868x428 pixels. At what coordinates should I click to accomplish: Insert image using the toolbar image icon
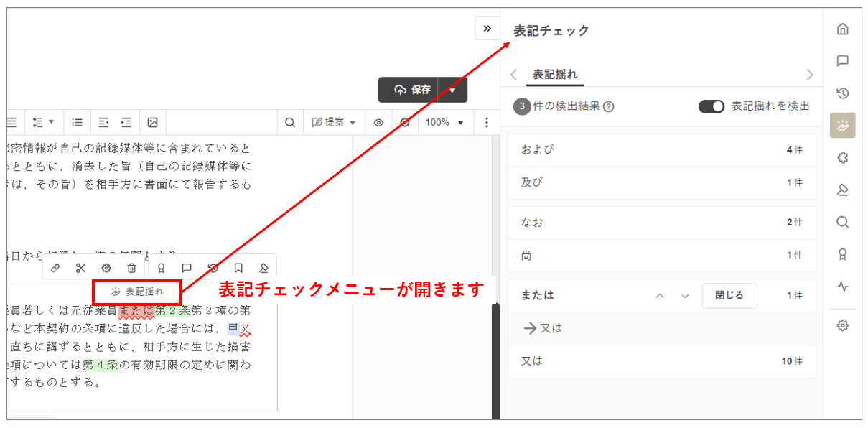[152, 122]
